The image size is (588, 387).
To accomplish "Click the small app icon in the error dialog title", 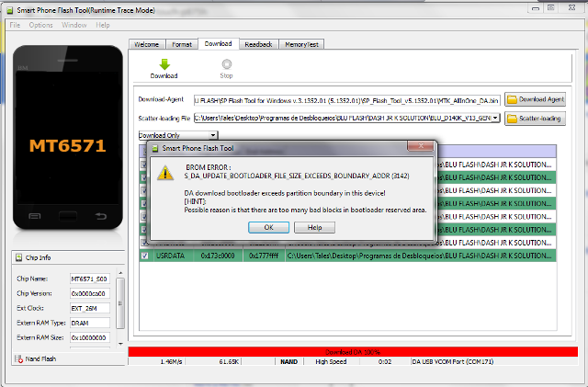I will [155, 148].
